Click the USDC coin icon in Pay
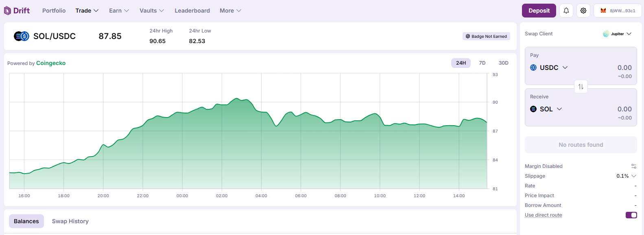The width and height of the screenshot is (644, 235). [x=533, y=67]
